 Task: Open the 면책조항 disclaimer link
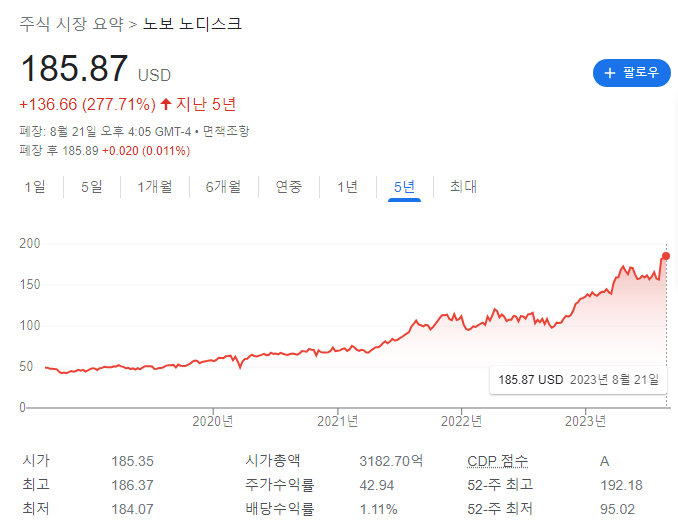tap(226, 131)
